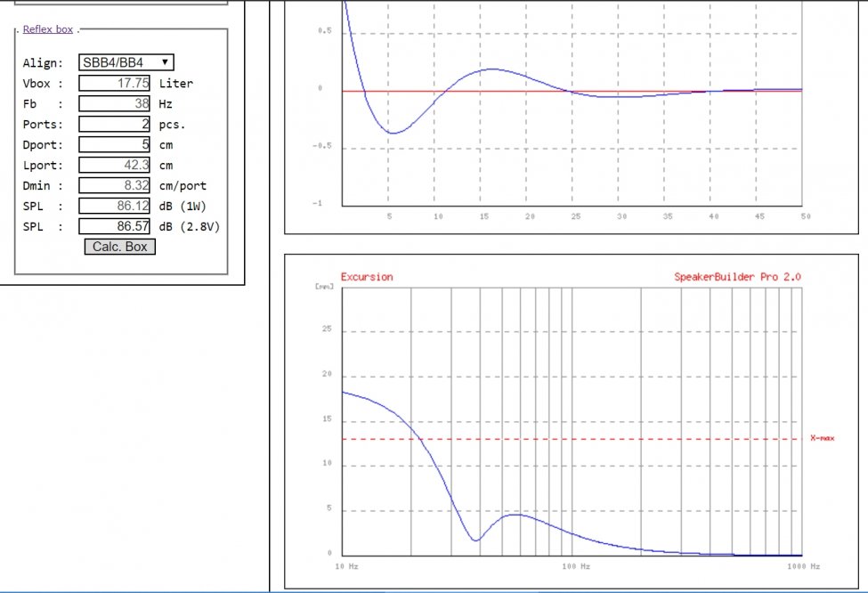Click the X-max label beside the chart
The image size is (868, 593).
point(823,438)
